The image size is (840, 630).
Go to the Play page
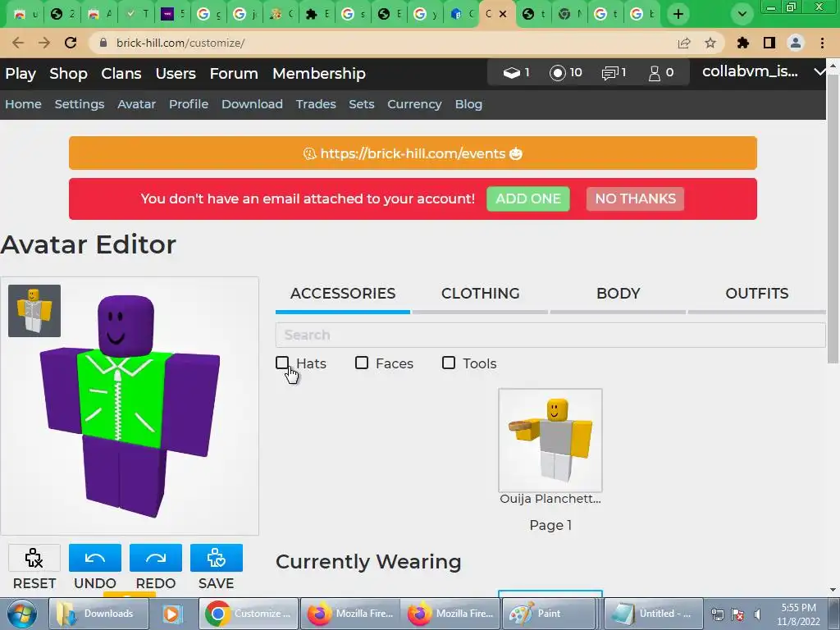tap(21, 73)
